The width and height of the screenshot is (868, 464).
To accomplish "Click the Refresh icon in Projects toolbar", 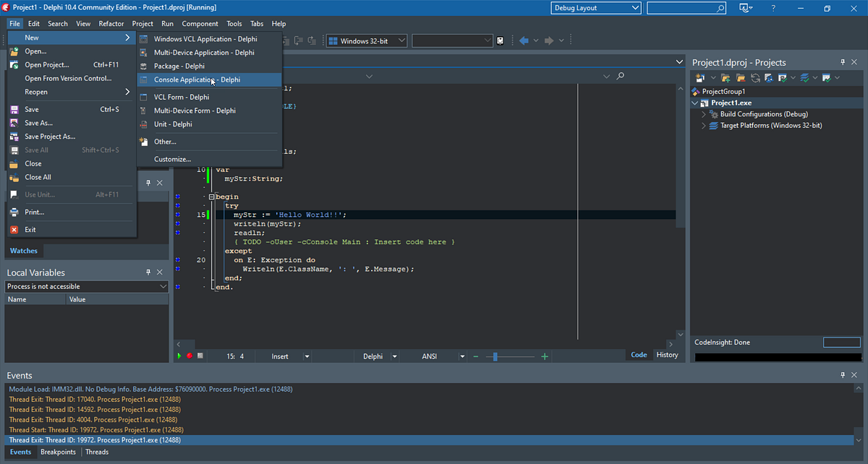I will point(755,77).
